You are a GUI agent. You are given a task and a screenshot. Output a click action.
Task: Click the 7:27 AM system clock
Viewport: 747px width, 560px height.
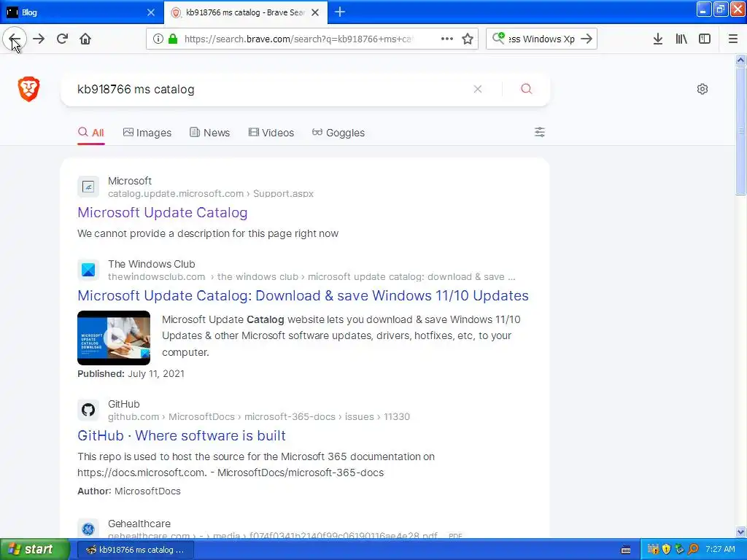click(720, 550)
